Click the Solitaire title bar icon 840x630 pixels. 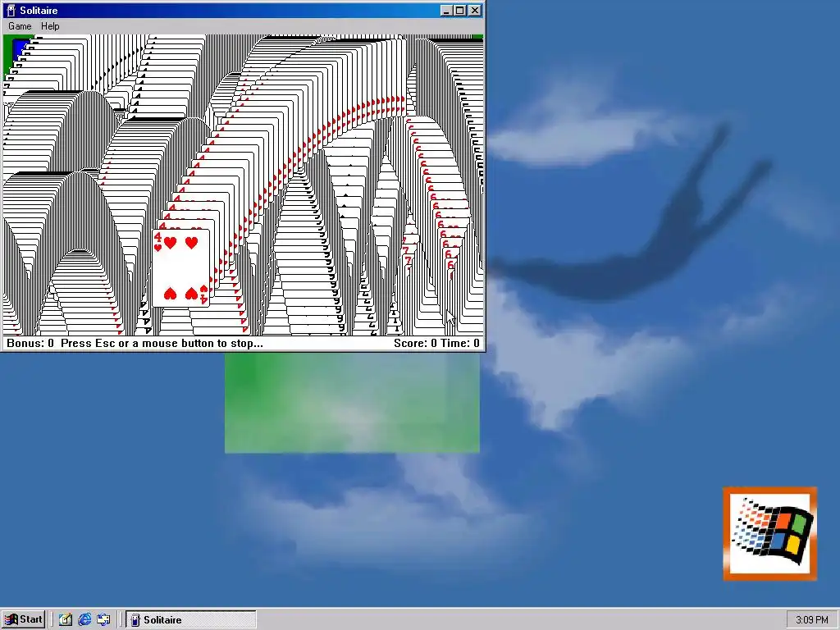click(11, 10)
